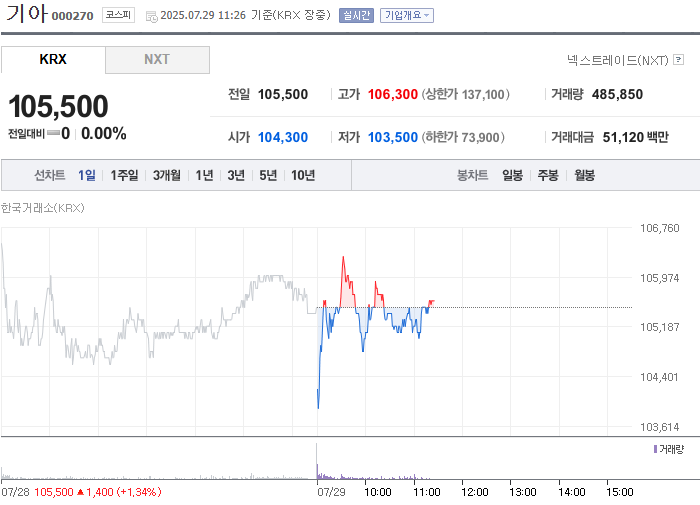Show the 일봉 daily candle chart
Screen dimensions: 700x505
point(512,175)
